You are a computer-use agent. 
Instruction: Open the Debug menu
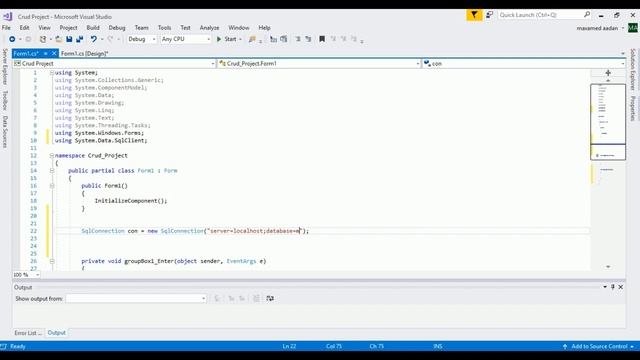coord(117,28)
